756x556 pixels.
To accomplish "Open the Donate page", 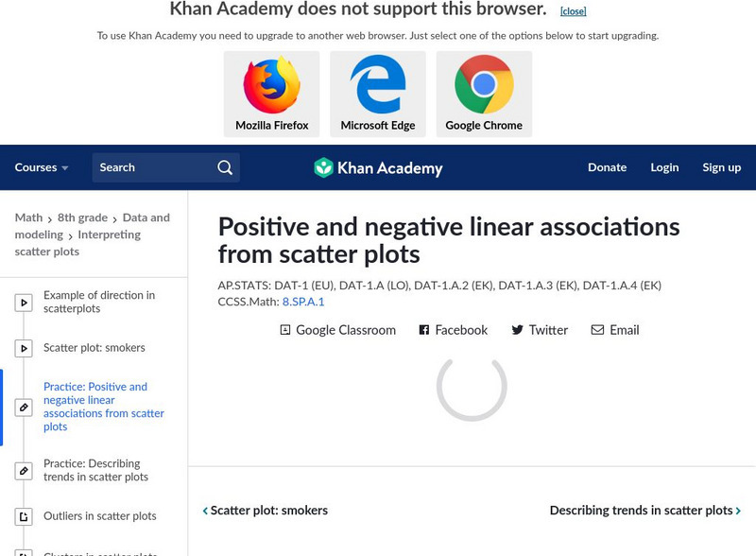I will click(607, 167).
